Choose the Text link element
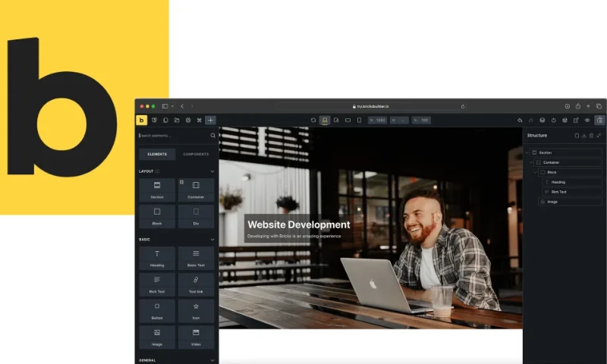The image size is (607, 364). 196,284
